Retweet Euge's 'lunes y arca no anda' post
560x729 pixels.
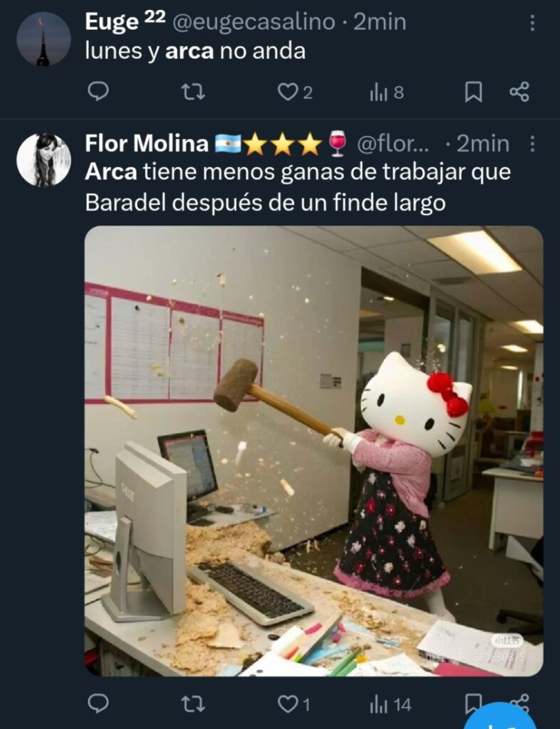(x=193, y=92)
